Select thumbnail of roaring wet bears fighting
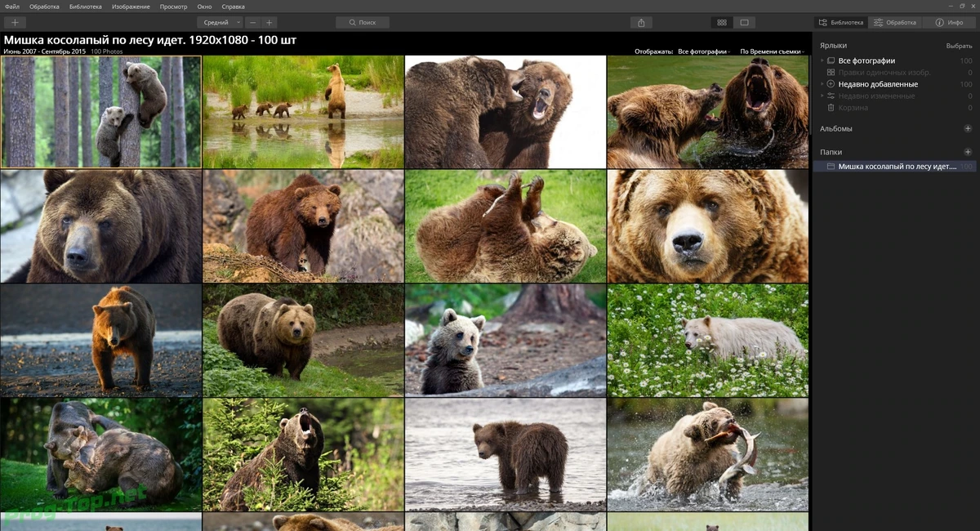The image size is (980, 531). click(708, 112)
